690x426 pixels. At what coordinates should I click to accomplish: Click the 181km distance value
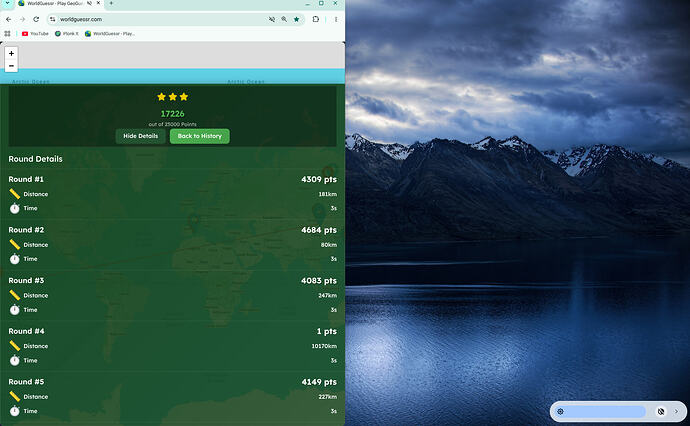tap(328, 194)
